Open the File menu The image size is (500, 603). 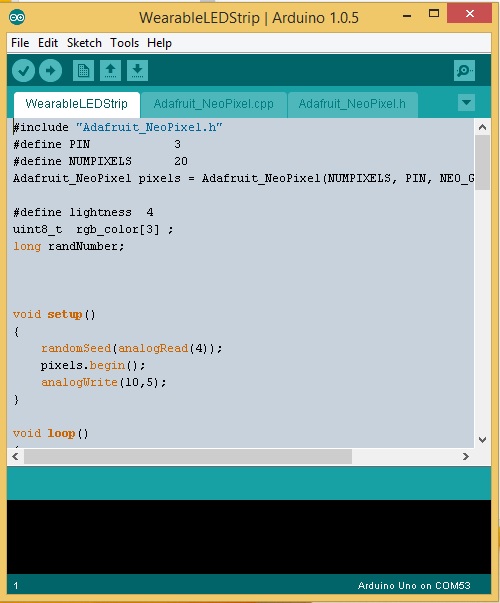[20, 43]
